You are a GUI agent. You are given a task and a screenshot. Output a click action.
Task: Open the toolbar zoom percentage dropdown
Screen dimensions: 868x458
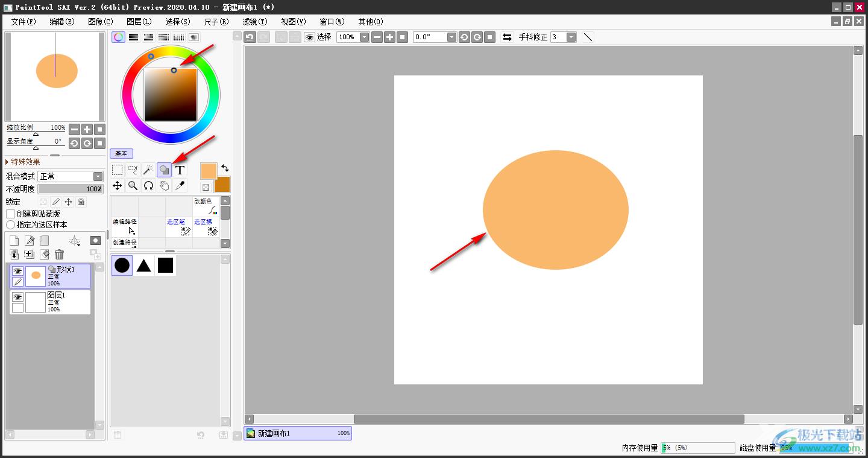pyautogui.click(x=364, y=37)
